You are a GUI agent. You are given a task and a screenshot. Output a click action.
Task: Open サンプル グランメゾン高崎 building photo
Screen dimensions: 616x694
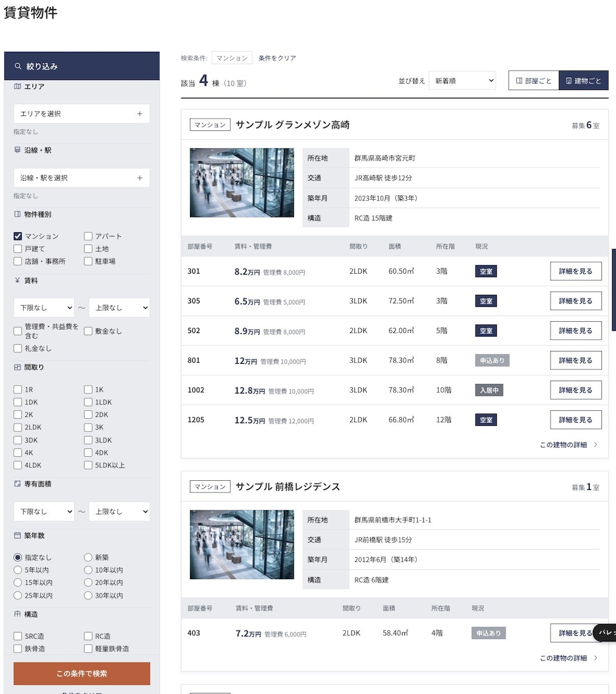coord(242,182)
